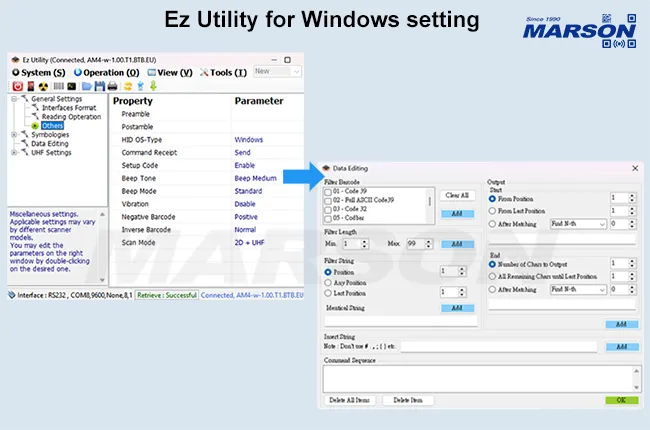This screenshot has height=430, width=650.
Task: Click the Insert String text field
Action: point(499,347)
